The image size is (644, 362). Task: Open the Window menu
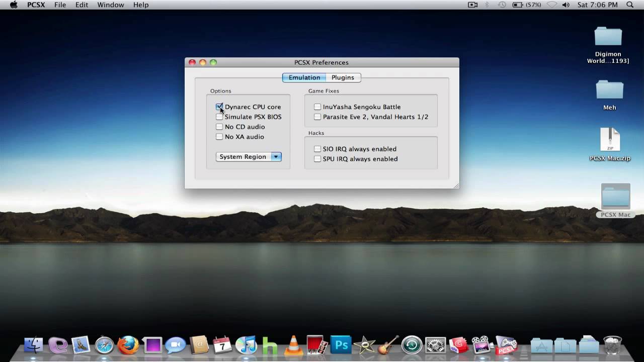[x=111, y=5]
